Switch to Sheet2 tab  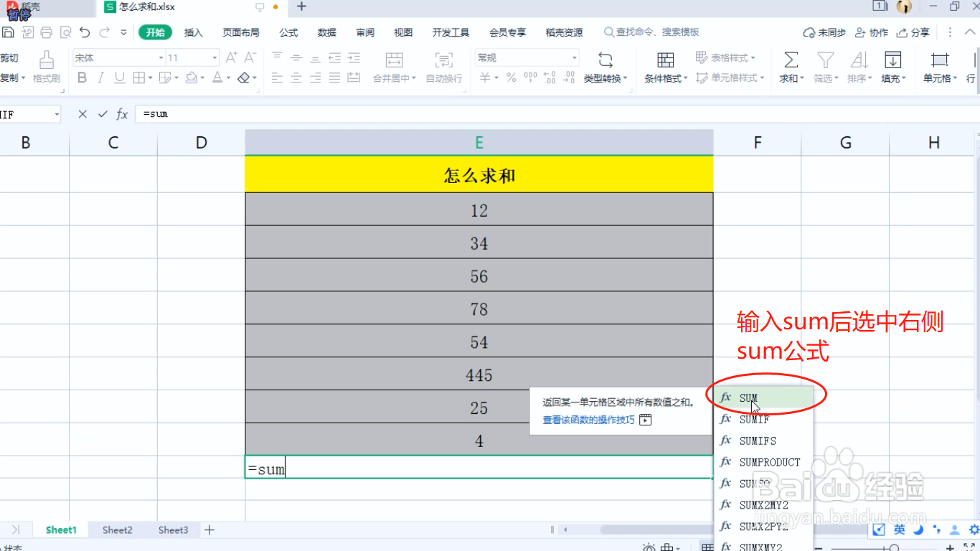[x=117, y=530]
